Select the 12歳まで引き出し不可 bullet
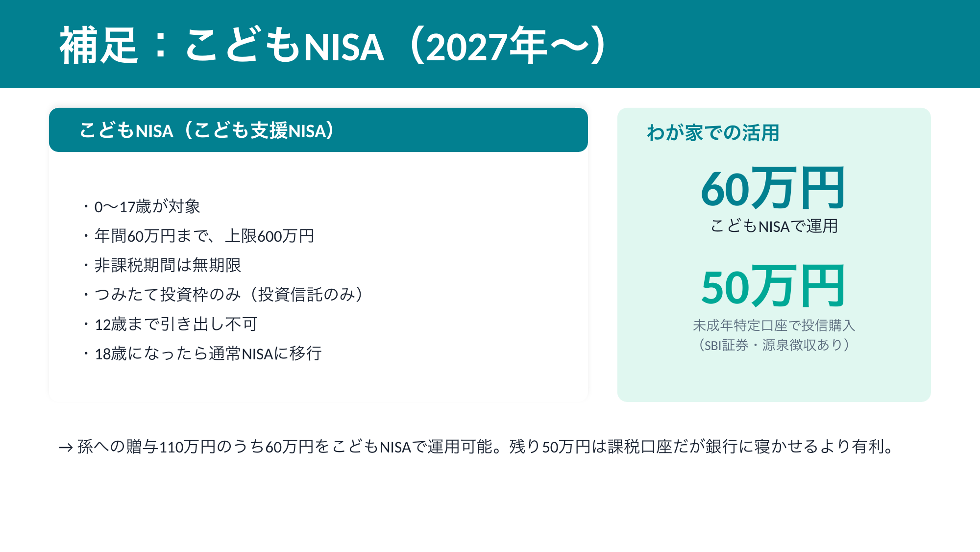Screen dimensions: 980x552 (175, 324)
